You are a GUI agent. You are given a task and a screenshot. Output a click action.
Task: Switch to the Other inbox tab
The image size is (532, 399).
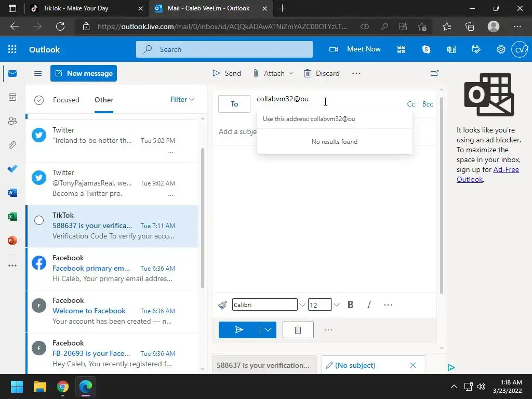tap(104, 100)
